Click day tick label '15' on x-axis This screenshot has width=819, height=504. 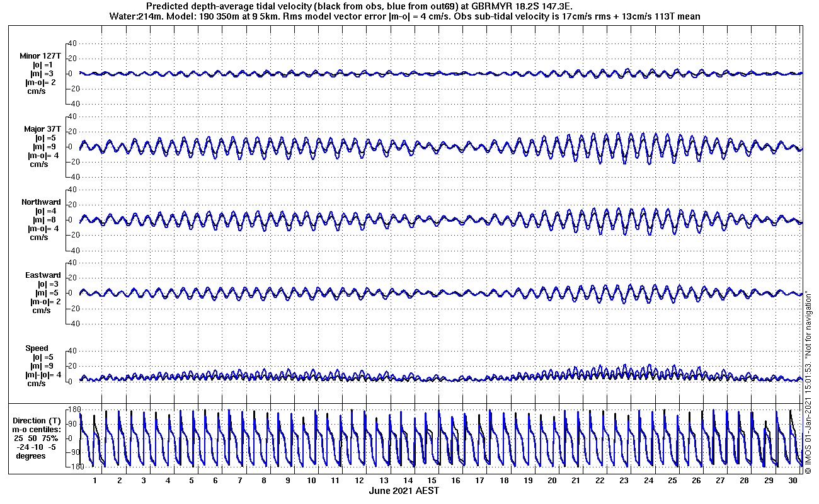[432, 480]
